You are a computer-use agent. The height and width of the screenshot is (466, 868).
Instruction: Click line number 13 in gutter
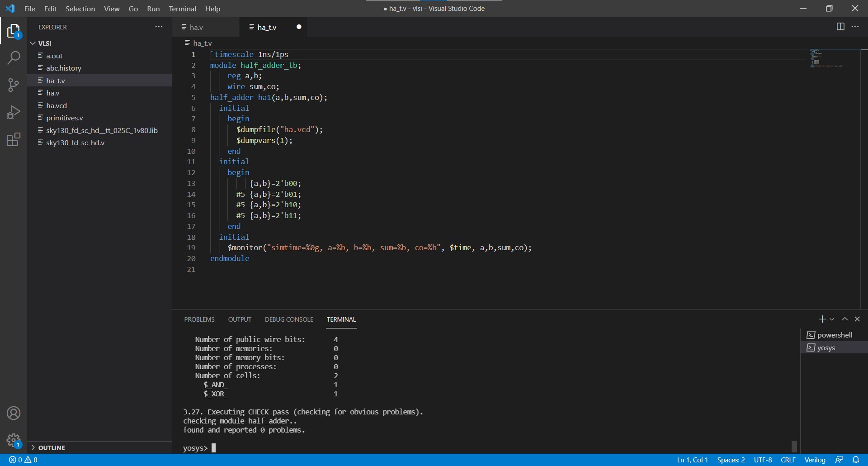pyautogui.click(x=191, y=183)
